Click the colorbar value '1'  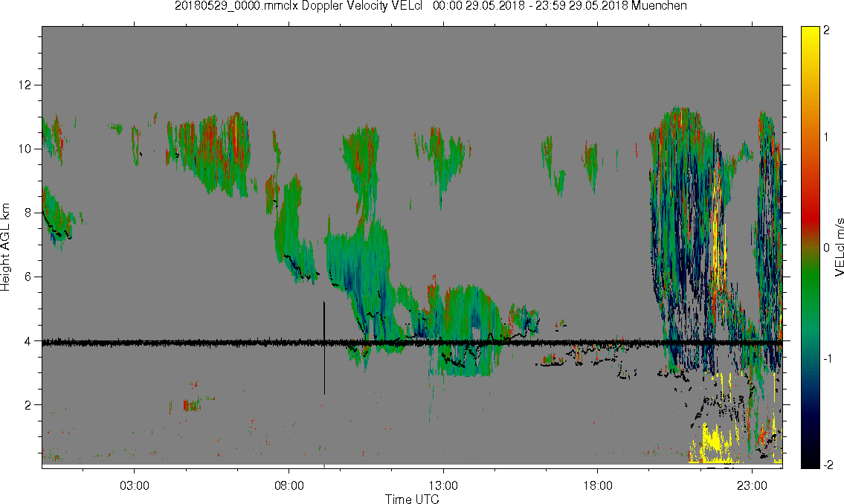click(x=827, y=138)
